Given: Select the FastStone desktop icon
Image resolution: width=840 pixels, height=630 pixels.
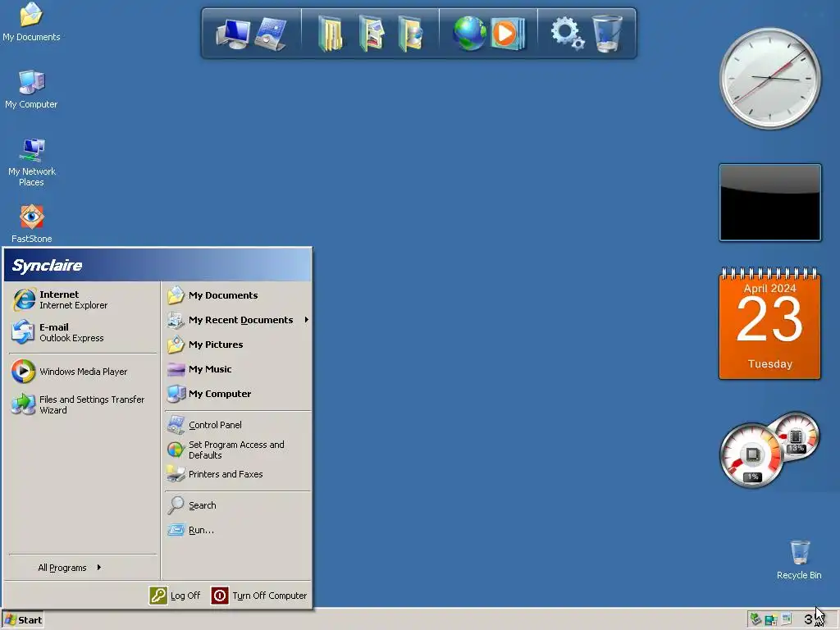Looking at the screenshot, I should point(32,224).
